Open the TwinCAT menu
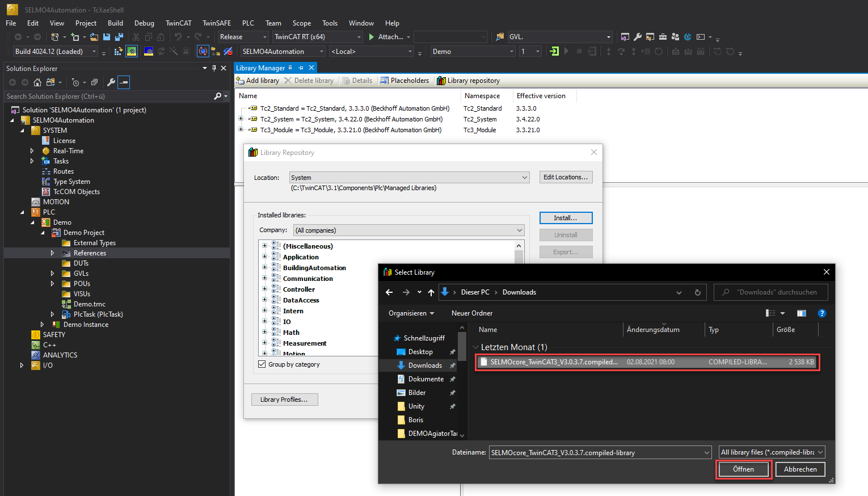This screenshot has width=868, height=496. coord(178,23)
